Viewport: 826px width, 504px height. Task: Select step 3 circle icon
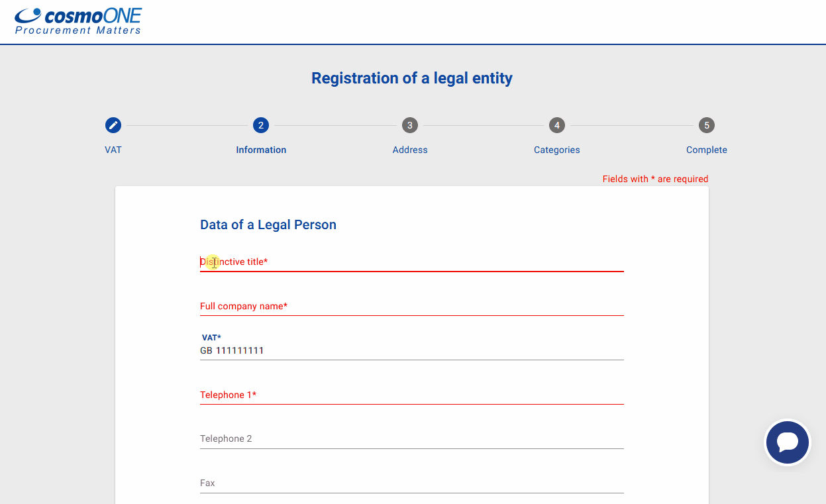pos(410,125)
